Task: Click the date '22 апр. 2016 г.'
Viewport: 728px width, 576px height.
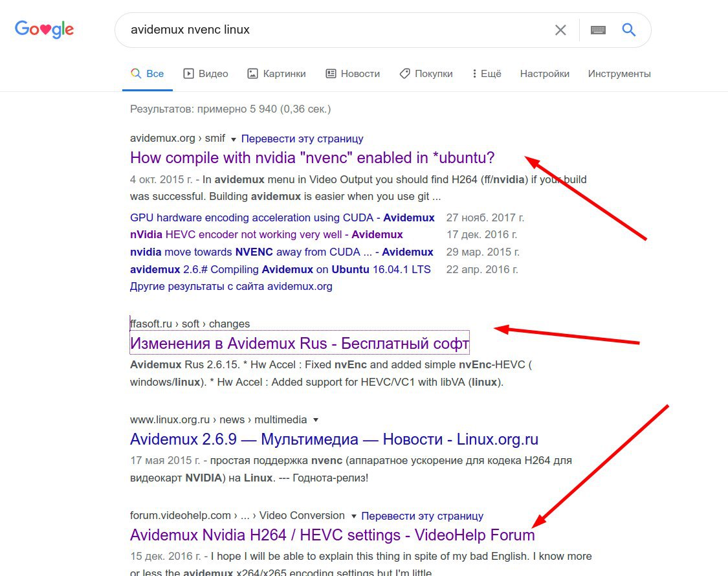Action: pyautogui.click(x=482, y=269)
